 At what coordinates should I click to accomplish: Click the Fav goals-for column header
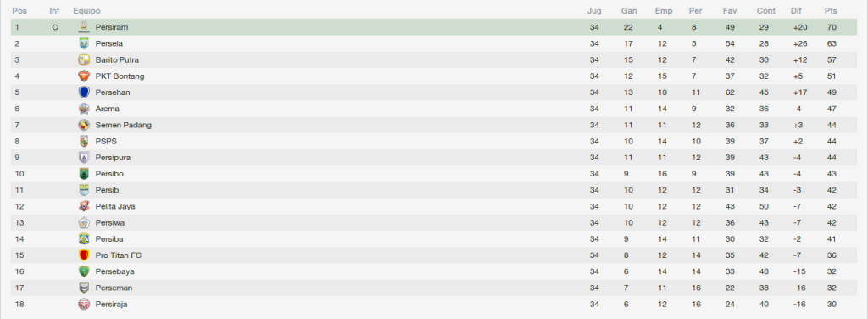tap(729, 11)
